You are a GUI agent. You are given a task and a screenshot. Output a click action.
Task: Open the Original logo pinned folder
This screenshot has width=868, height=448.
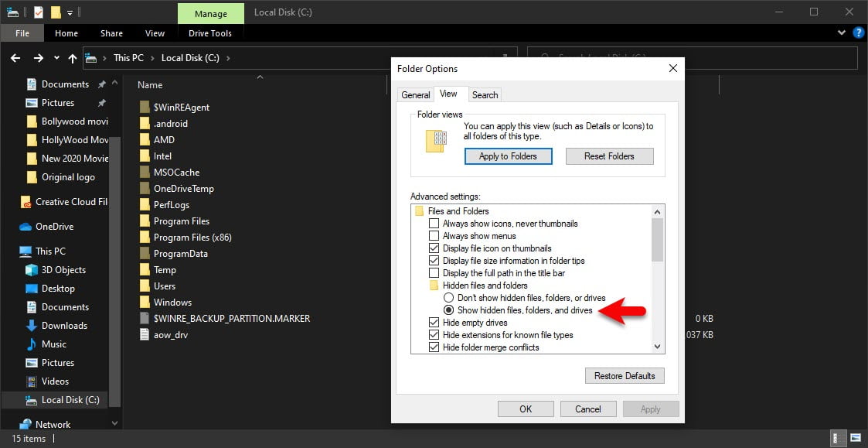point(61,177)
